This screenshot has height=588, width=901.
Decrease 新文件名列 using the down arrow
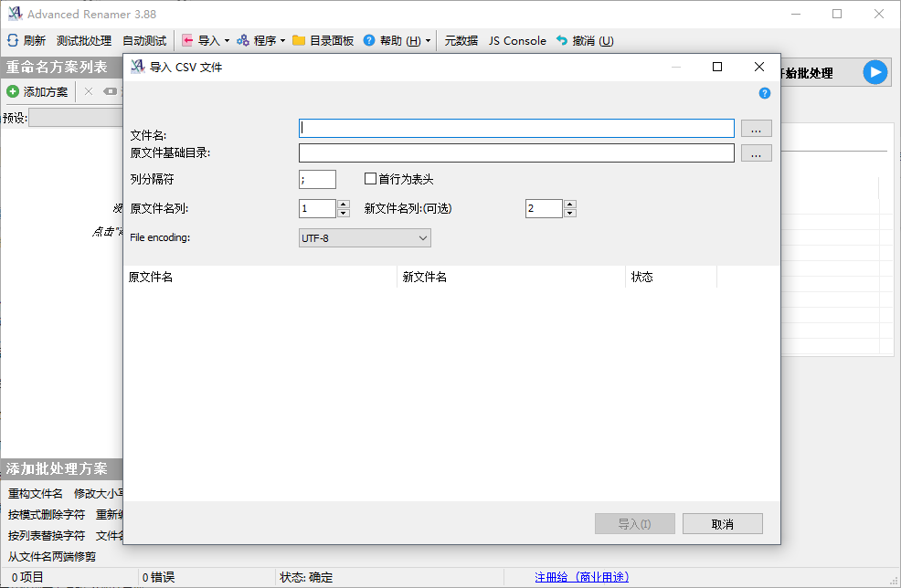tap(570, 213)
